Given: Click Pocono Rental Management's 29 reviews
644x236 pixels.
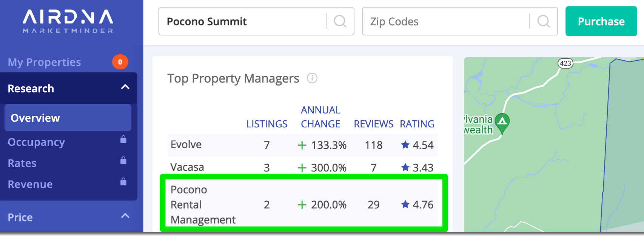Looking at the screenshot, I should 374,205.
